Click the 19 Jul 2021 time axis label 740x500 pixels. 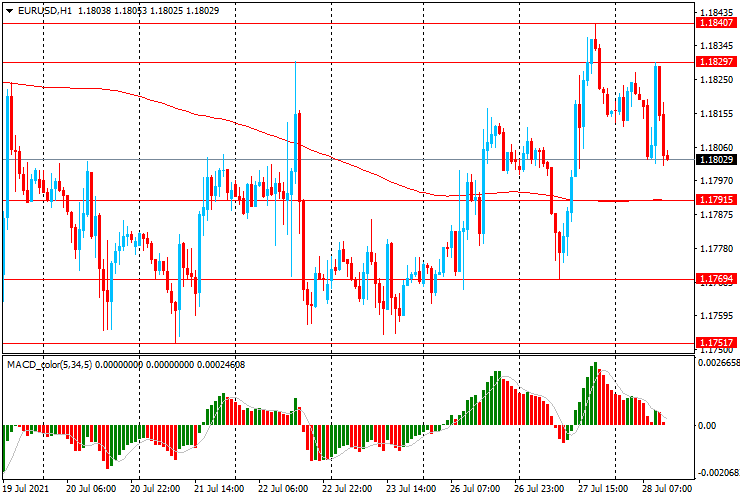[25, 488]
